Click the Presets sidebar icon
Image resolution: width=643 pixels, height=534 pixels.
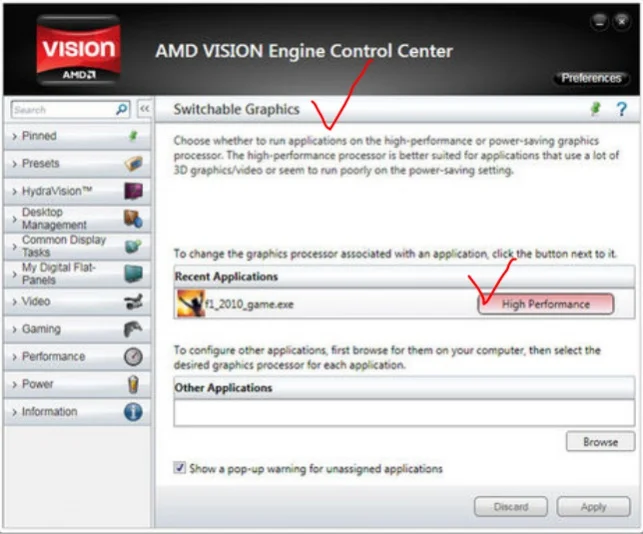pyautogui.click(x=133, y=163)
